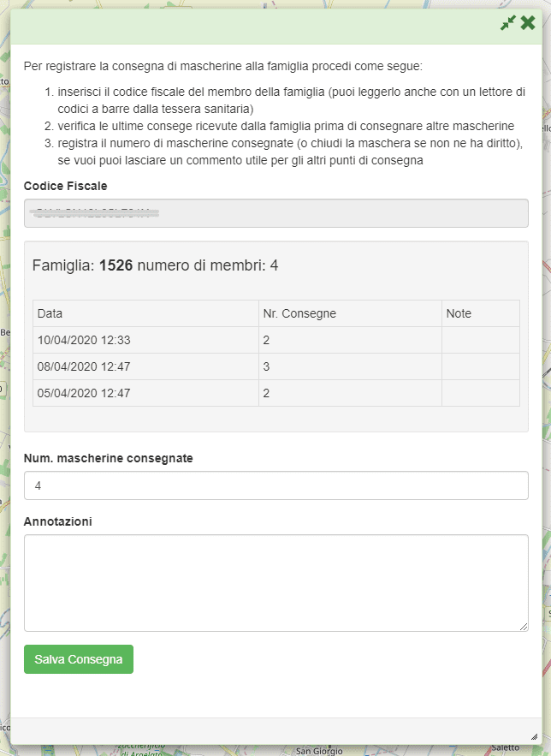Click inside the Codice Fiscale input field
551x756 pixels.
pyautogui.click(x=275, y=213)
